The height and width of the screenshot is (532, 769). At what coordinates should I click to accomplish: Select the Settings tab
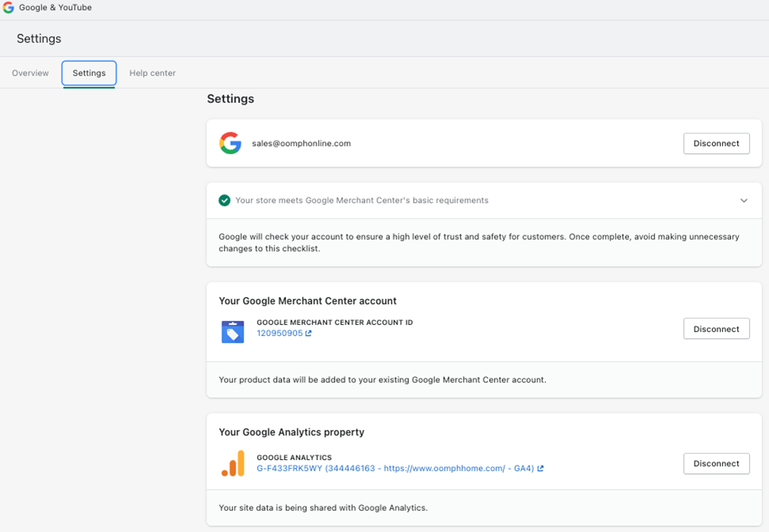(89, 73)
